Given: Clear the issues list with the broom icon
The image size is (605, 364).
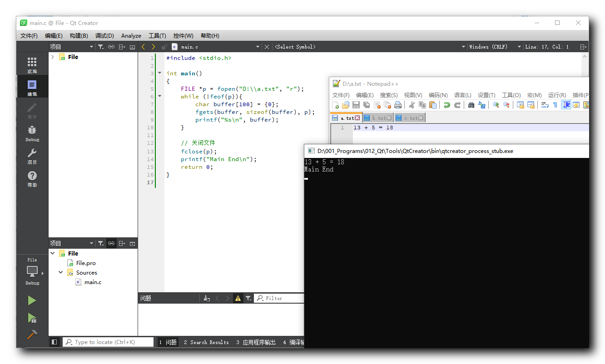Looking at the screenshot, I should click(x=207, y=298).
